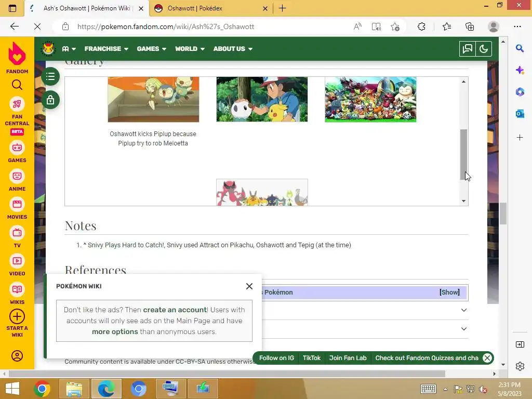This screenshot has width=532, height=399.
Task: Open Windows Start menu
Action: click(12, 389)
